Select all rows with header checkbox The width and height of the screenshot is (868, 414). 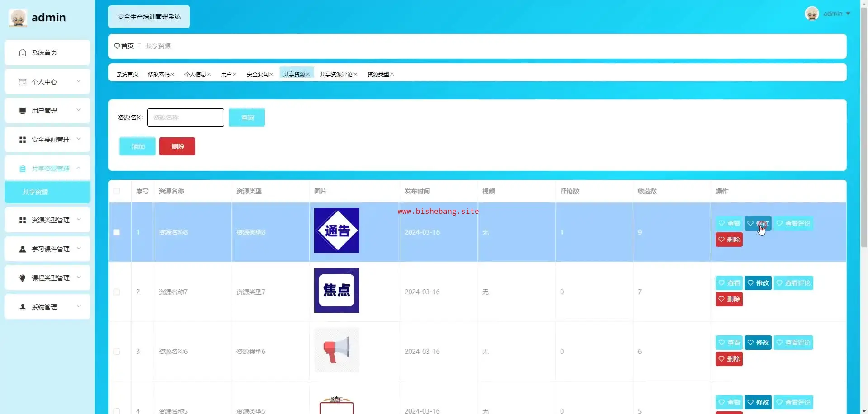tap(117, 191)
